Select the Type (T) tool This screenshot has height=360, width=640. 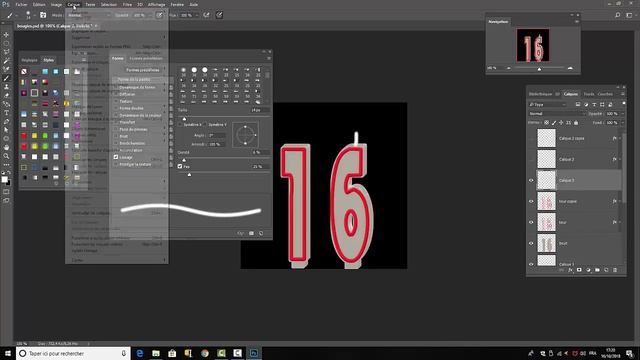[x=6, y=113]
